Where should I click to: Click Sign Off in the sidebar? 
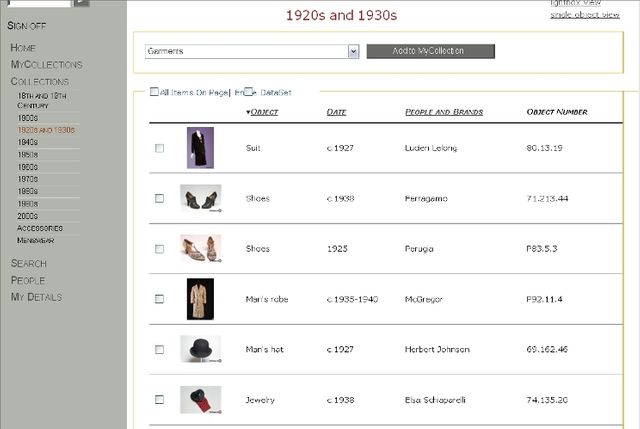[27, 26]
